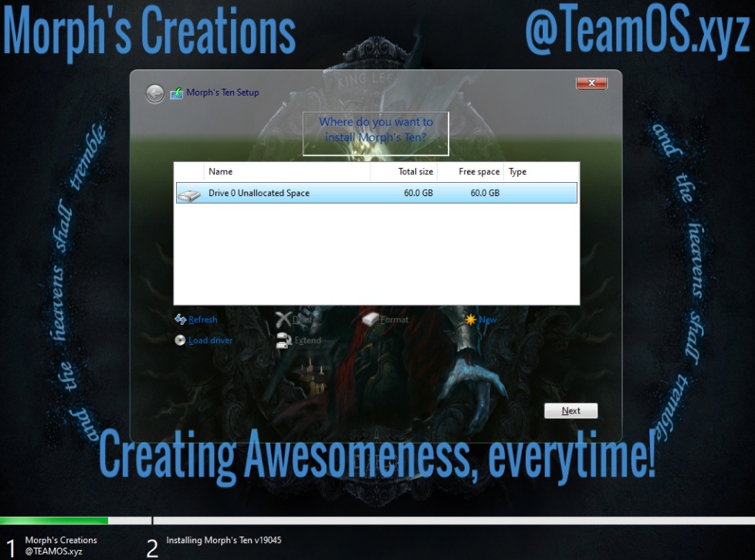Click the Free space column header
Screen dimensions: 755x560
(x=470, y=172)
